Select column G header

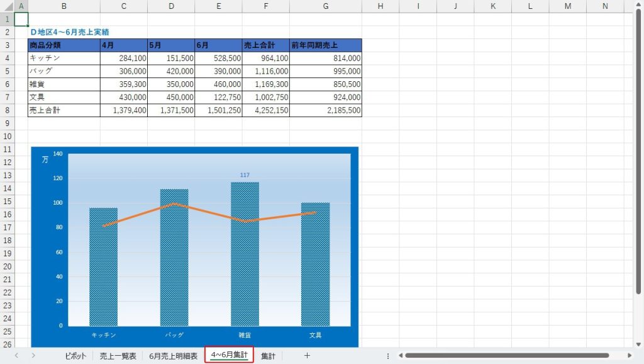pyautogui.click(x=325, y=6)
